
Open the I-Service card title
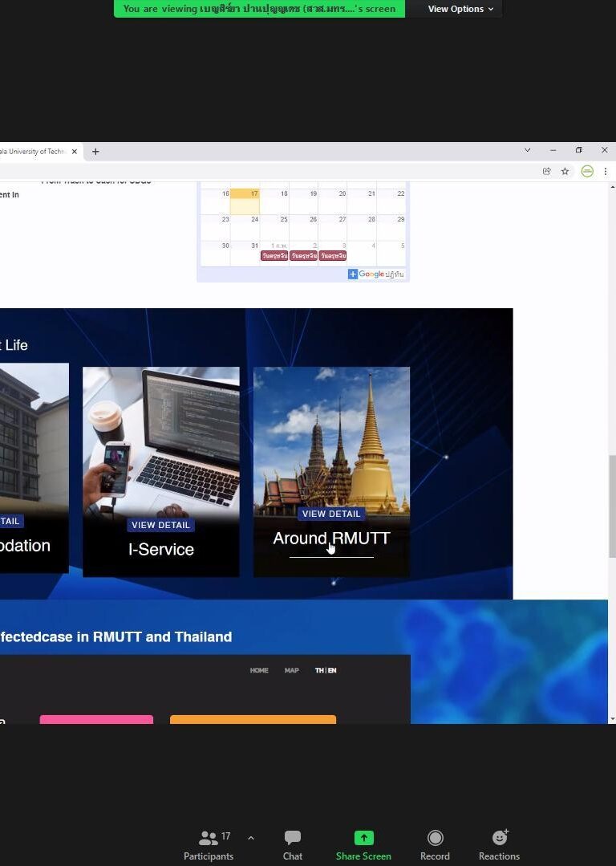click(161, 549)
